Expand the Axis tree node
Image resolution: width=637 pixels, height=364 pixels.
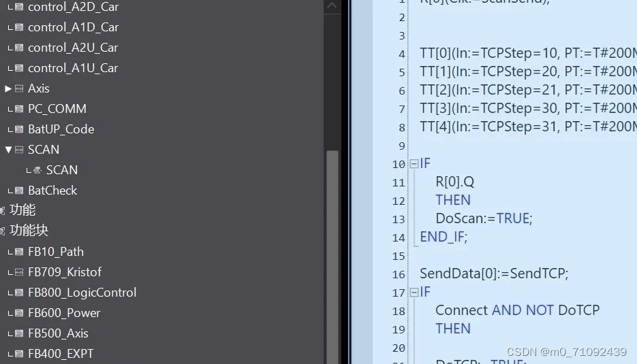[8, 88]
